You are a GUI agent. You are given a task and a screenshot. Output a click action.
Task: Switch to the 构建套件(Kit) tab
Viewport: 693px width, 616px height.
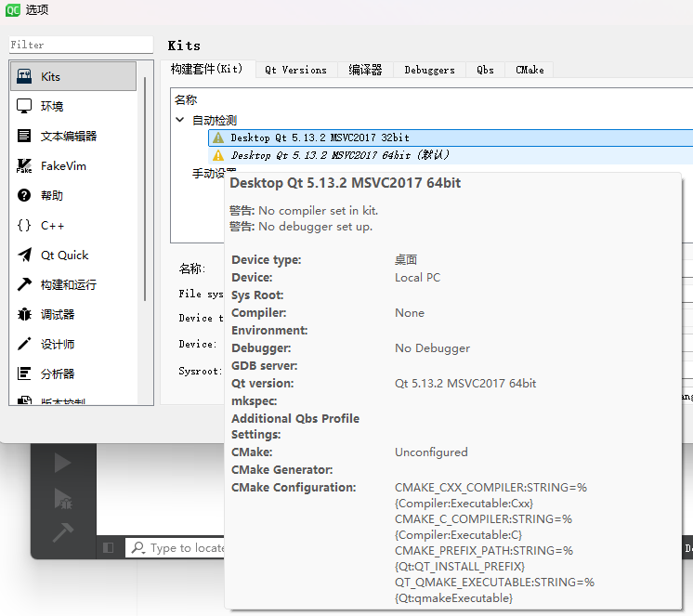pos(207,70)
